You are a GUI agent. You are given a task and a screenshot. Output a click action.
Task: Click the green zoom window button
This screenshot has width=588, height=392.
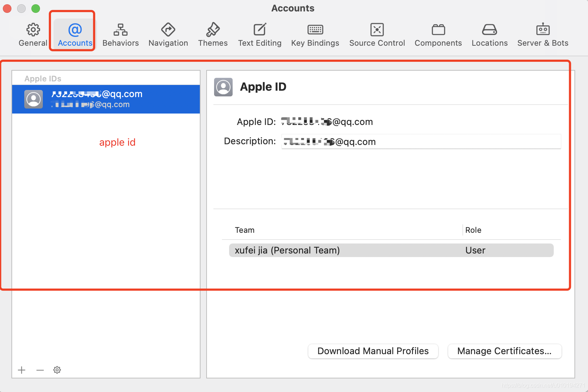36,8
